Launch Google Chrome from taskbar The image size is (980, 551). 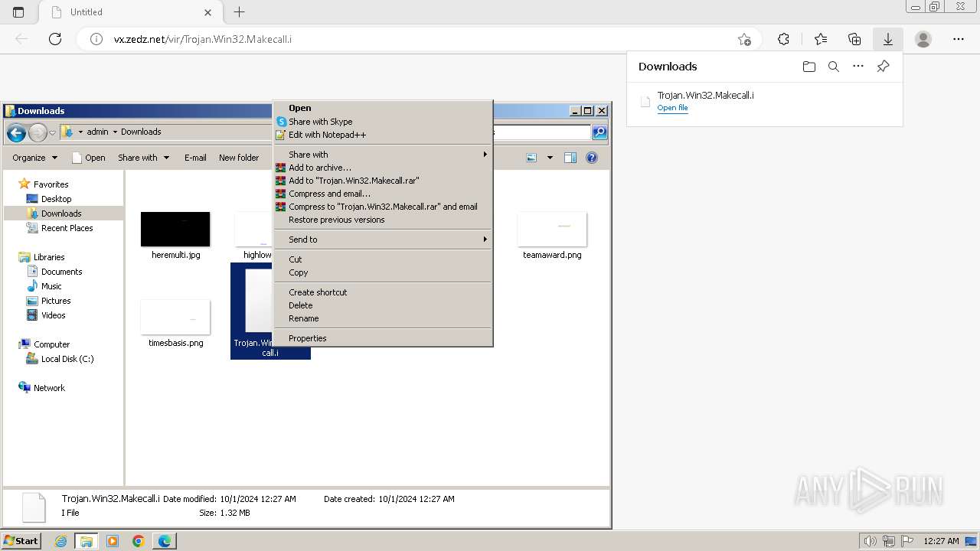pyautogui.click(x=139, y=541)
